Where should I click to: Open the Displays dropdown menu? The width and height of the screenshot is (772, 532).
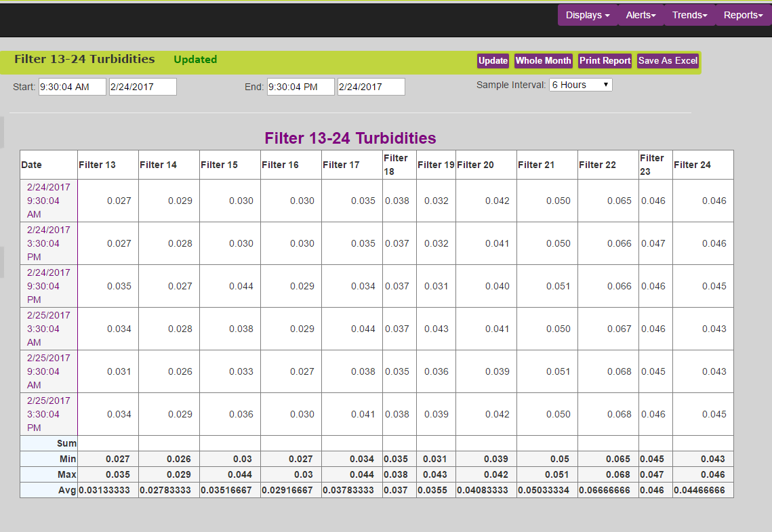pyautogui.click(x=588, y=16)
